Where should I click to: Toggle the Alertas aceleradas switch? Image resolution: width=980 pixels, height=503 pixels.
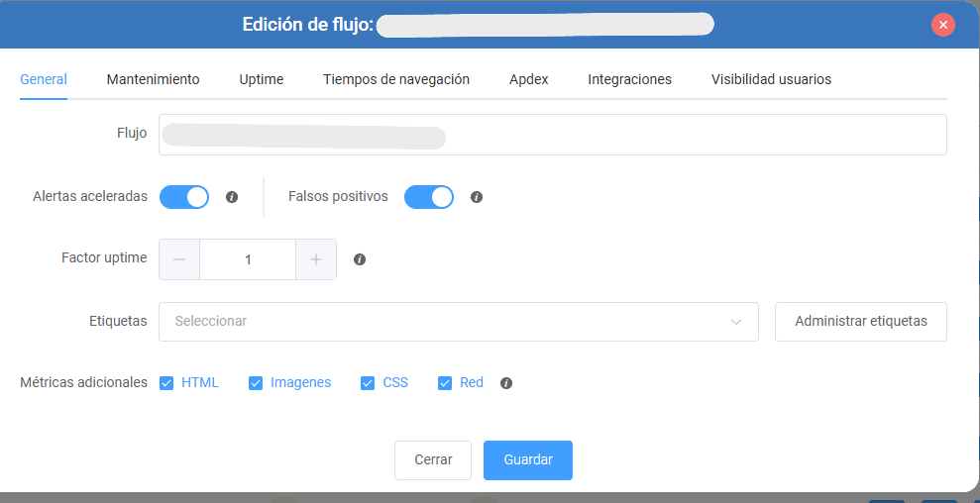pyautogui.click(x=184, y=197)
